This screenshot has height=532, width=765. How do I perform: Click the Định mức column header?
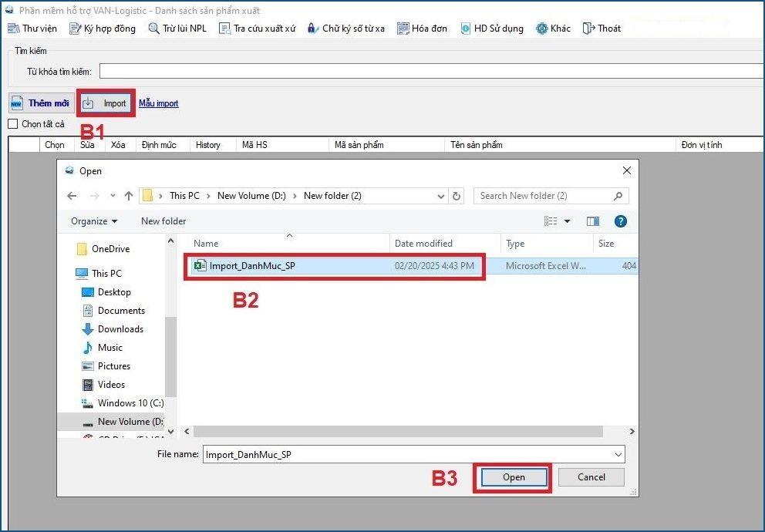click(163, 145)
